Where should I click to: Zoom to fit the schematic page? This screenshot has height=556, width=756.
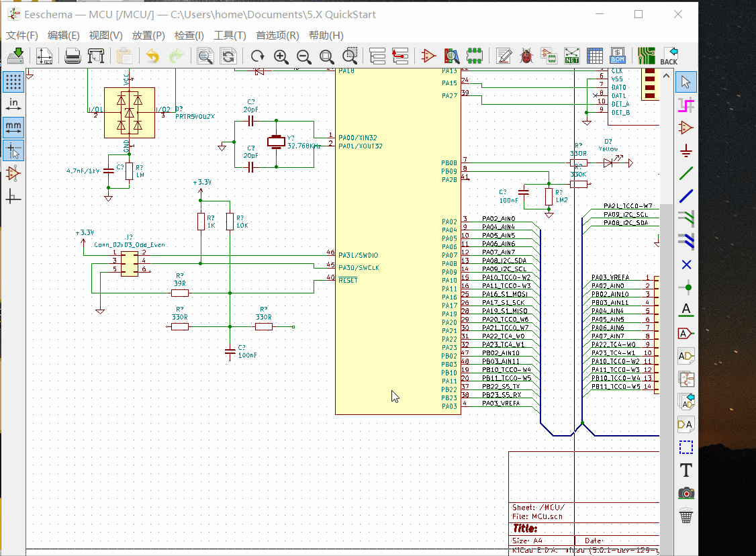click(327, 56)
